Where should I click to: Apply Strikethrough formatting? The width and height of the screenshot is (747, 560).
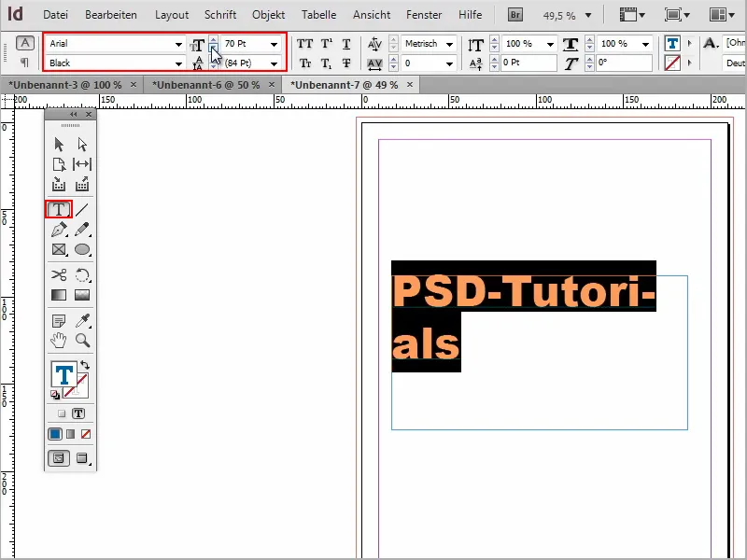(x=346, y=63)
